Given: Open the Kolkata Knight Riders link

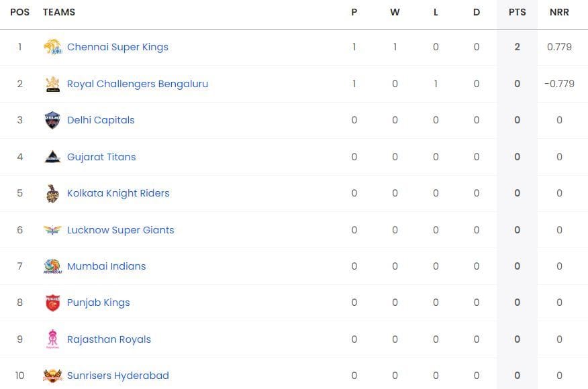Looking at the screenshot, I should [118, 192].
